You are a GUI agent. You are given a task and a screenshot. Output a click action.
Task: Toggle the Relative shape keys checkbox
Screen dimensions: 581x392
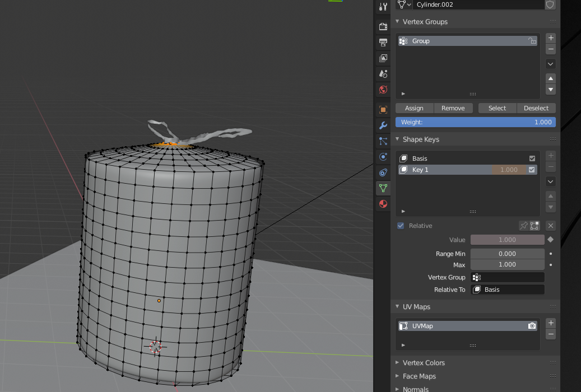[x=401, y=226]
